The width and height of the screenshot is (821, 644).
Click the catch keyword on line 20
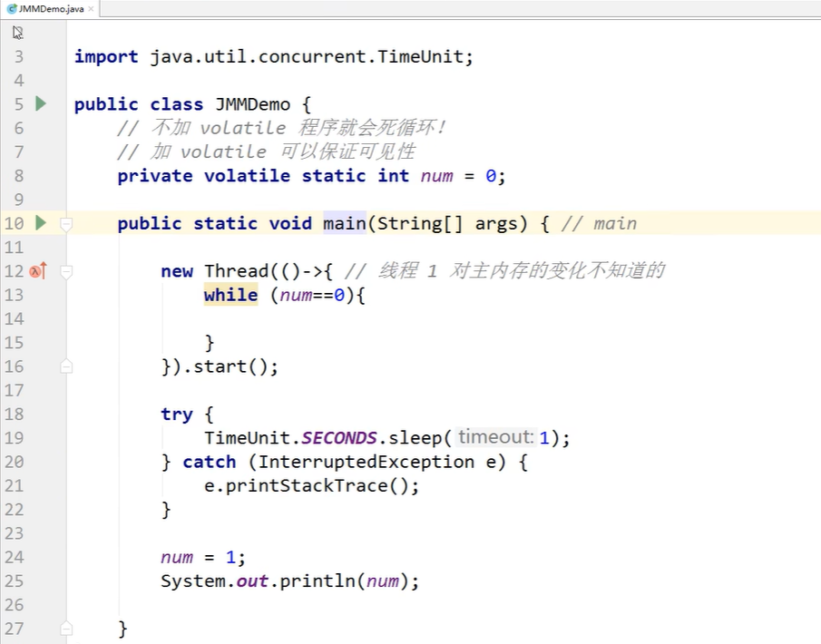tap(210, 462)
